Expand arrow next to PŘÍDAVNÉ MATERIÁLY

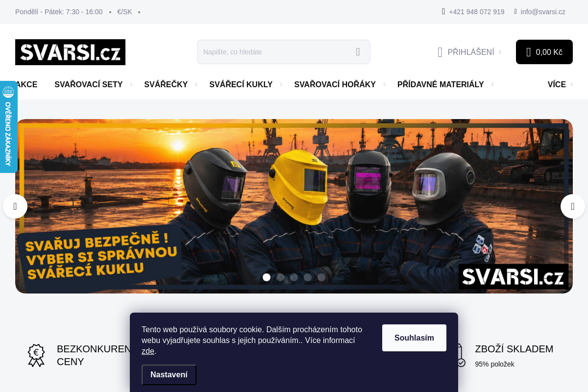point(492,84)
